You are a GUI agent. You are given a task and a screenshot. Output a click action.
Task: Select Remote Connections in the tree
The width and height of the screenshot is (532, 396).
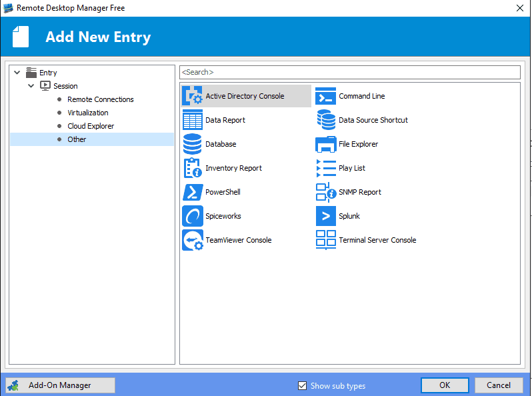click(x=101, y=99)
